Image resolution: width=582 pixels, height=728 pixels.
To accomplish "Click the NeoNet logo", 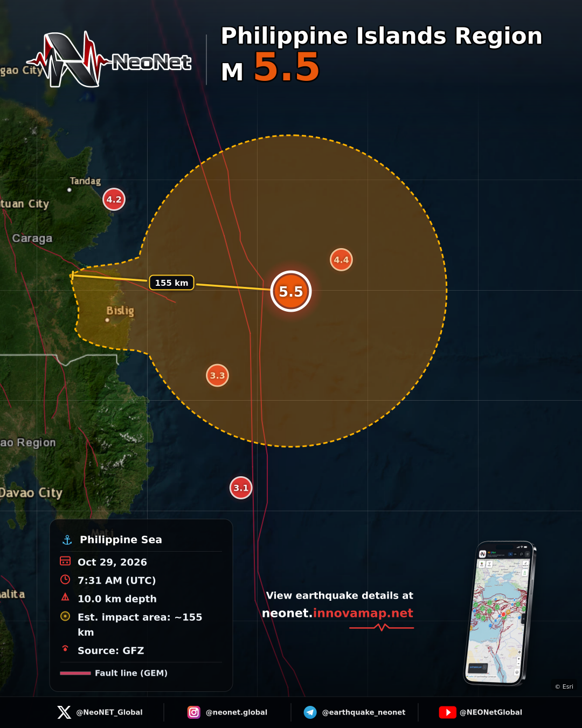I will (x=109, y=59).
